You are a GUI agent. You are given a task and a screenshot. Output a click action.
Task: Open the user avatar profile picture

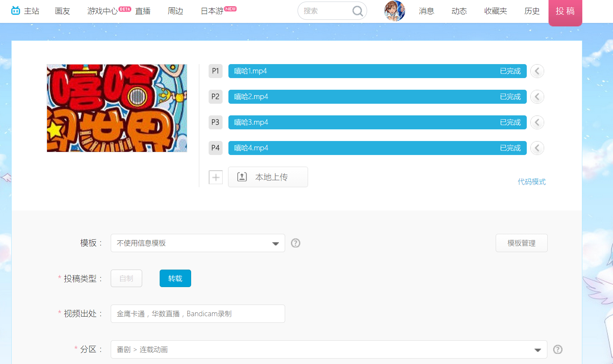click(x=394, y=11)
